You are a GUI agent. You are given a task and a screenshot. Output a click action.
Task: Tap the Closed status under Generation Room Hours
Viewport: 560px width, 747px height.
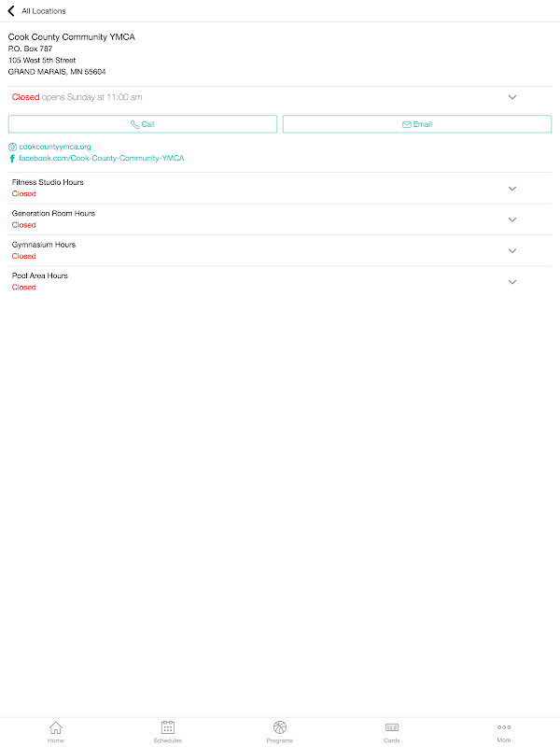[x=24, y=225]
